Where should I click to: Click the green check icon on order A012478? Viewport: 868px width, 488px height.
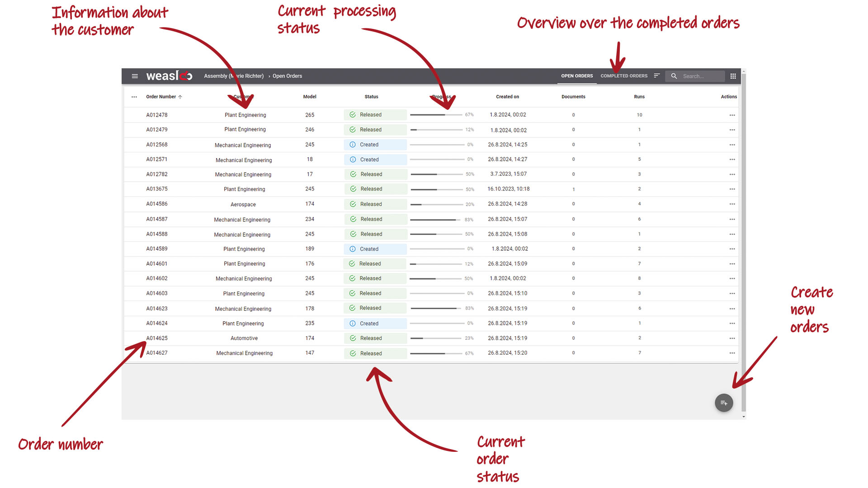coord(353,114)
